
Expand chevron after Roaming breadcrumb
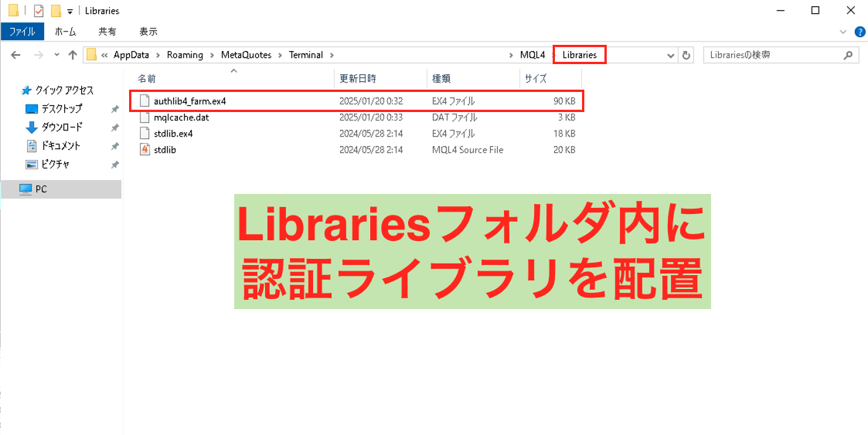coord(212,55)
